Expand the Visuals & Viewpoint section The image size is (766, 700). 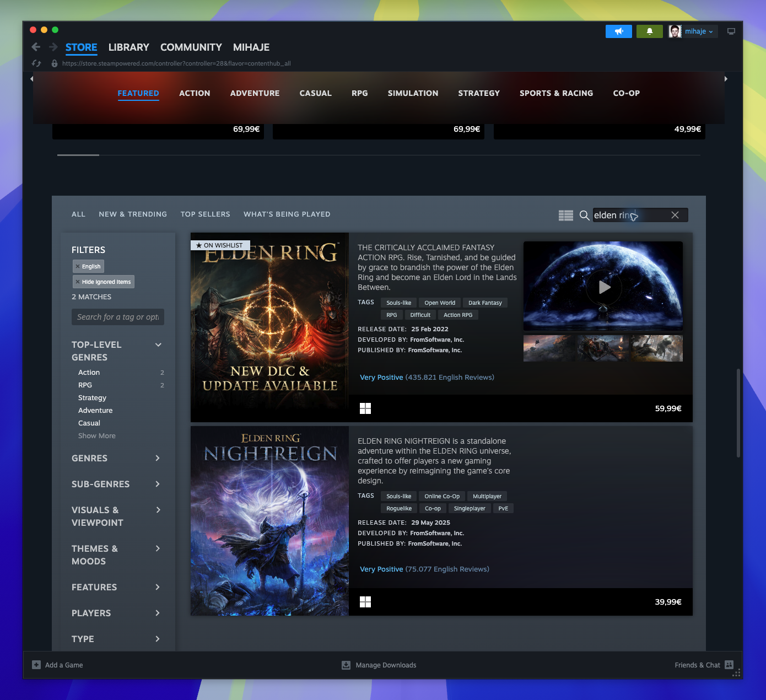[158, 510]
